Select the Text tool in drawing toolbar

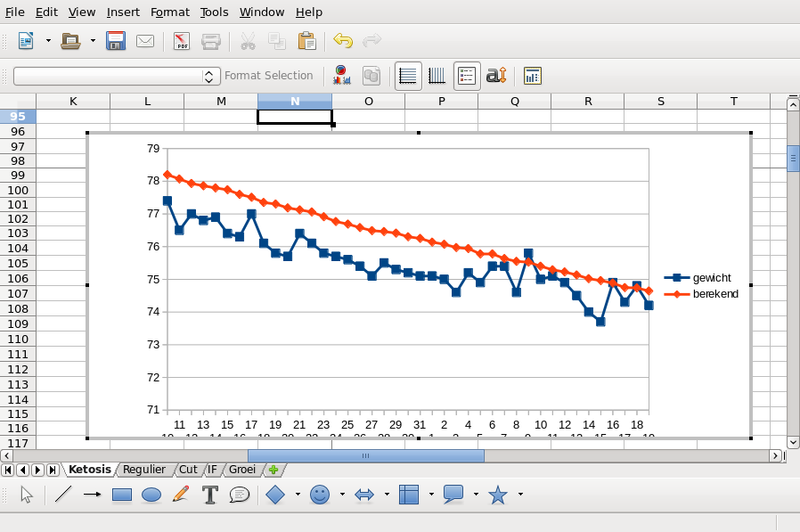coord(210,495)
